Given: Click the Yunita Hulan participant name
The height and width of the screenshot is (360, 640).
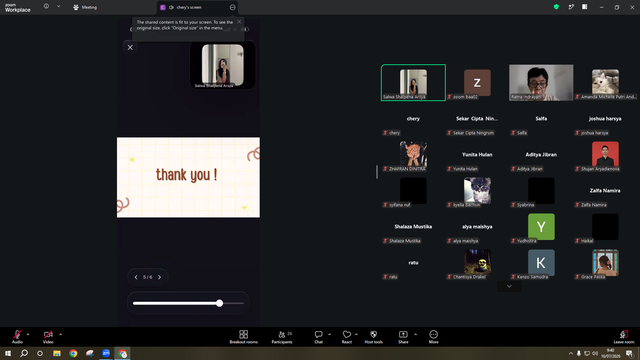Looking at the screenshot, I should [x=477, y=155].
